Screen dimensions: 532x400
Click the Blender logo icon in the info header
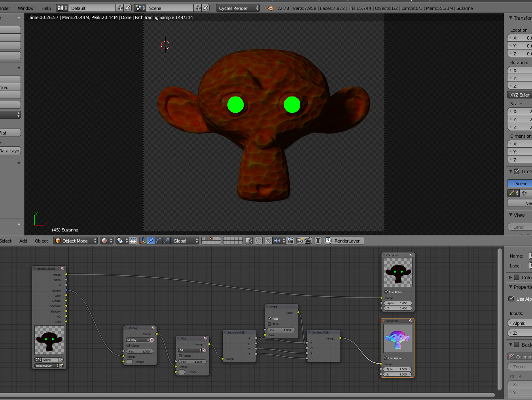tap(270, 8)
